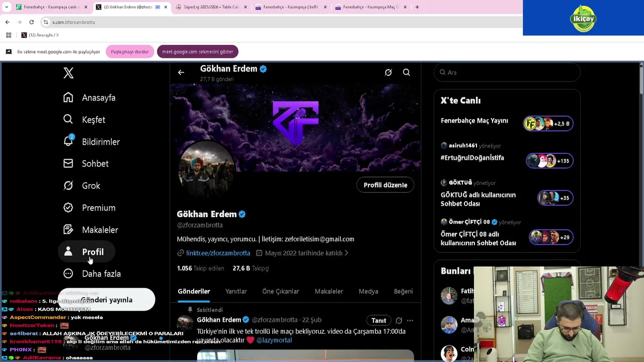Click +2,5 B listeners avatar group

pyautogui.click(x=548, y=124)
